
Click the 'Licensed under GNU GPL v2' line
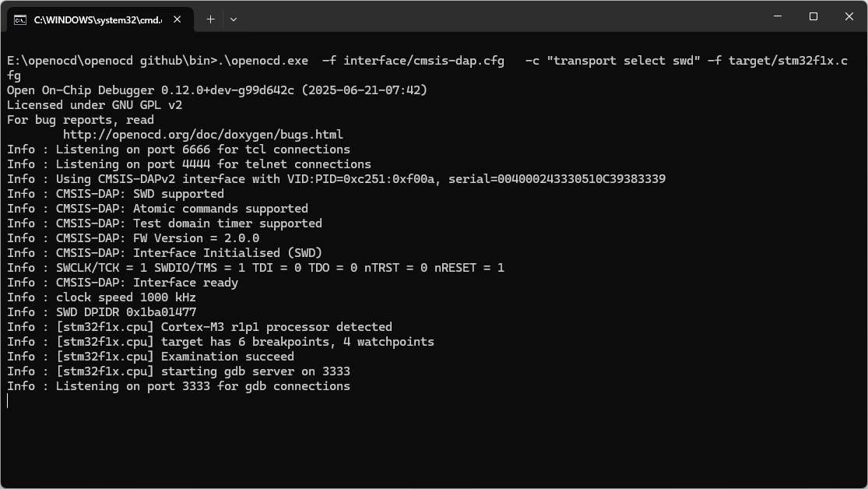[94, 105]
